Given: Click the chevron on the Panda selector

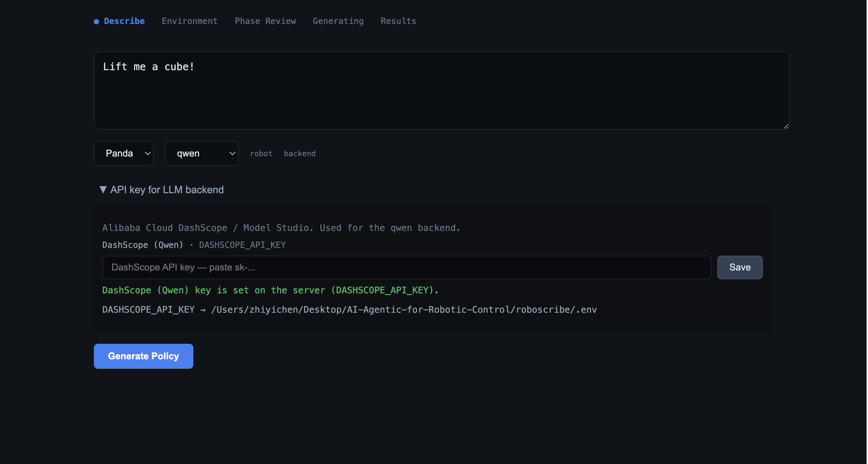Looking at the screenshot, I should (x=147, y=153).
